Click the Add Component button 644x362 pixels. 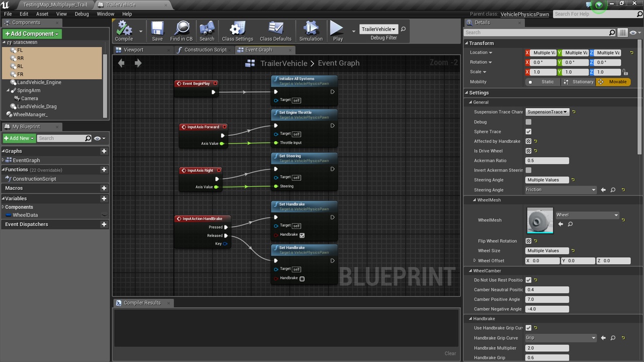32,34
